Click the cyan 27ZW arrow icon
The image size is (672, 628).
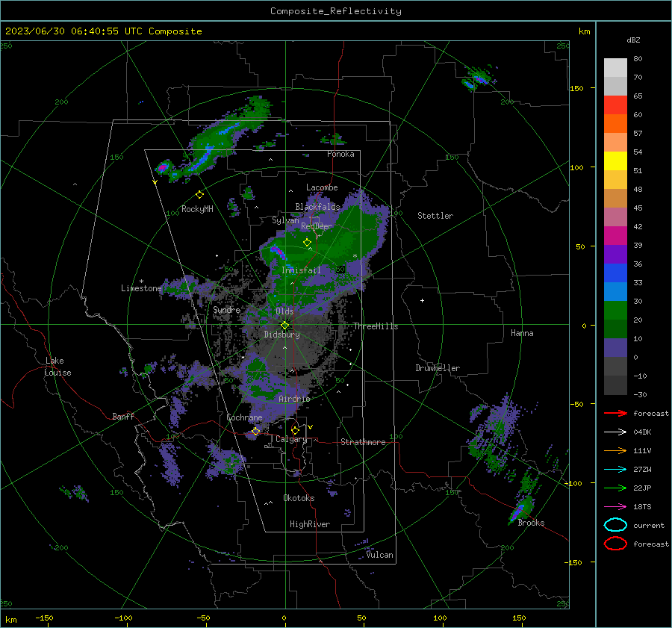tap(615, 470)
